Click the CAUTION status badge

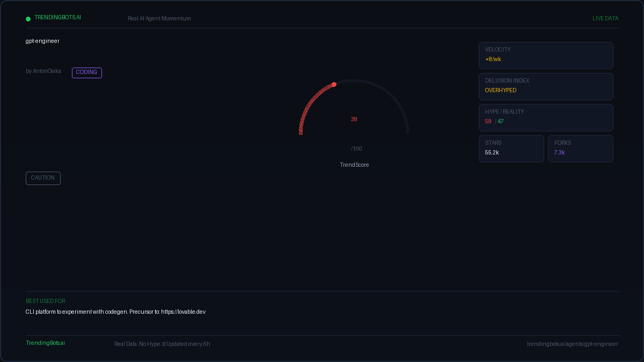(x=43, y=178)
